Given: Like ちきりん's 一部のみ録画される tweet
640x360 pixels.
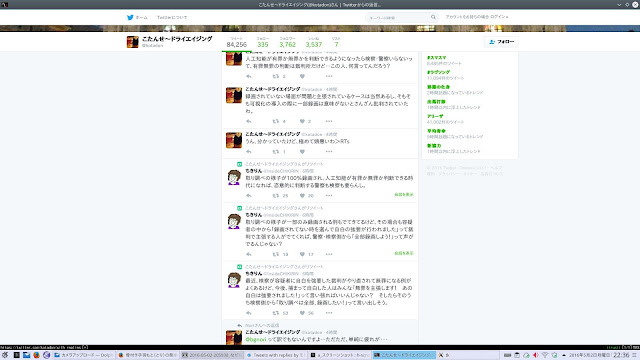Looking at the screenshot, I should (x=302, y=254).
